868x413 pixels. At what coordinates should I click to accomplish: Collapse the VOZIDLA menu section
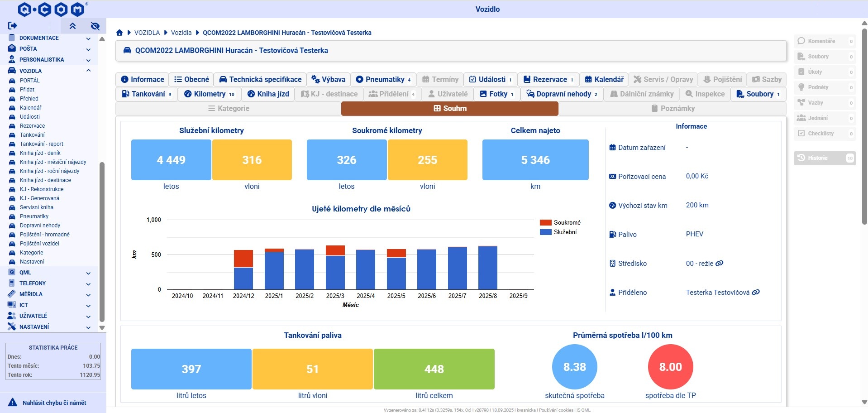click(88, 71)
